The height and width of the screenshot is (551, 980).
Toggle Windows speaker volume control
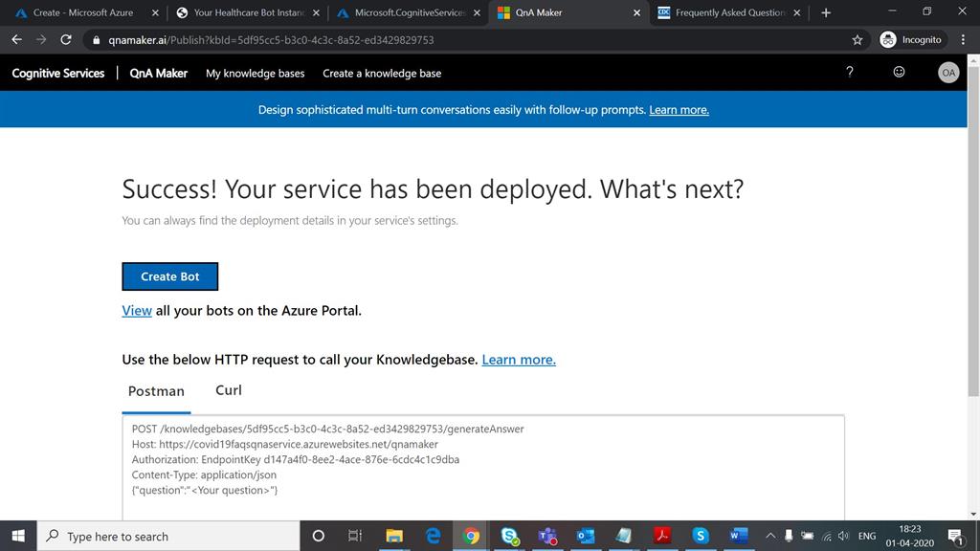point(843,536)
